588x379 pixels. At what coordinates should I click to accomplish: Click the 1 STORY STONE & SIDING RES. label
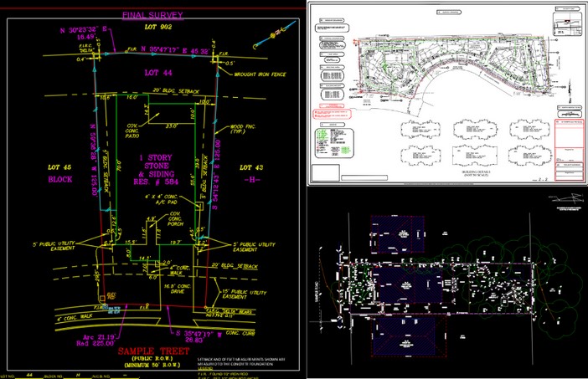157,170
